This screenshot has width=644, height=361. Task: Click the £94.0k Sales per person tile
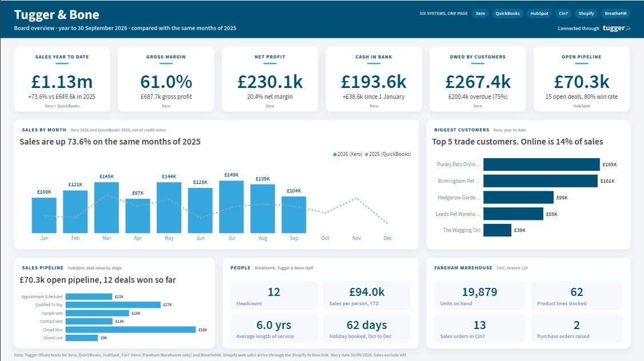(x=367, y=296)
